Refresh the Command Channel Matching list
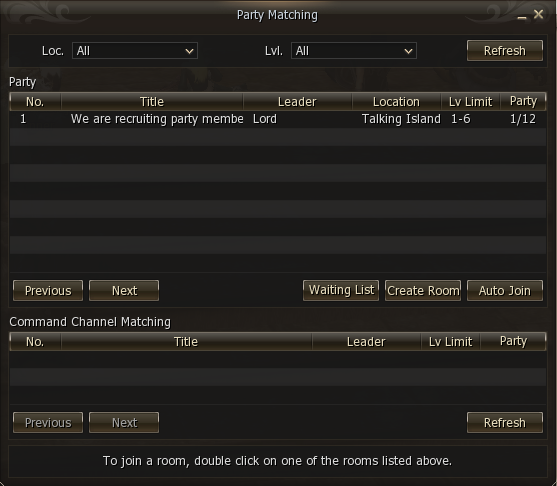557x486 pixels. (x=505, y=423)
